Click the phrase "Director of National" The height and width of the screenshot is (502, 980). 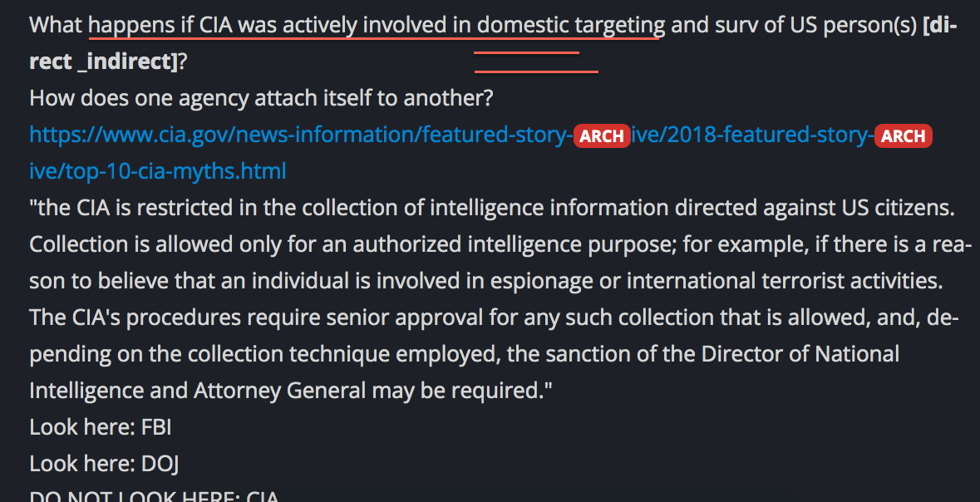point(800,354)
